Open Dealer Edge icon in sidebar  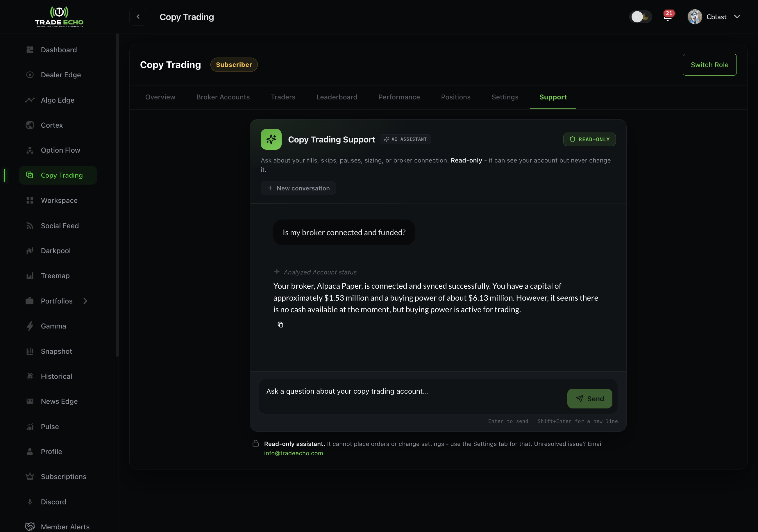(30, 75)
